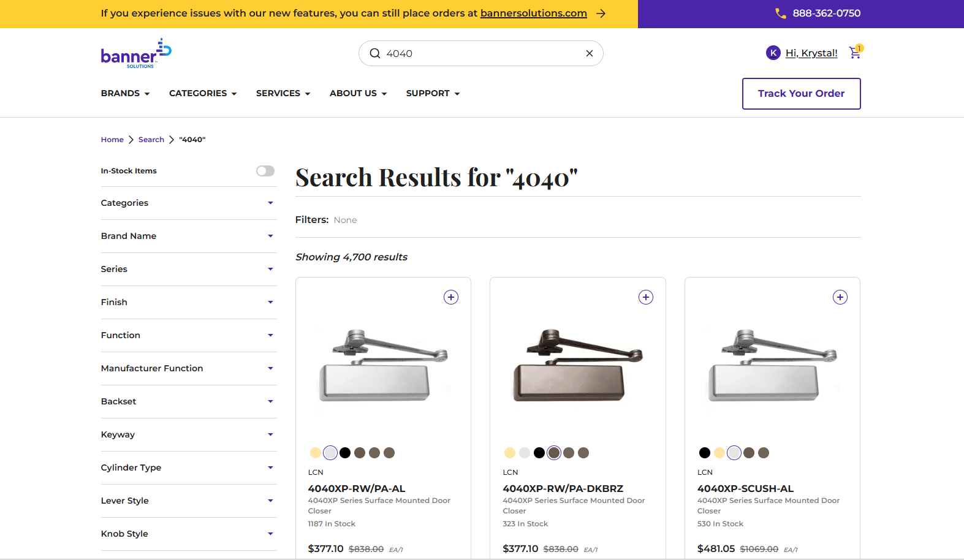This screenshot has height=560, width=964.
Task: Open the SERVICES menu
Action: [283, 93]
